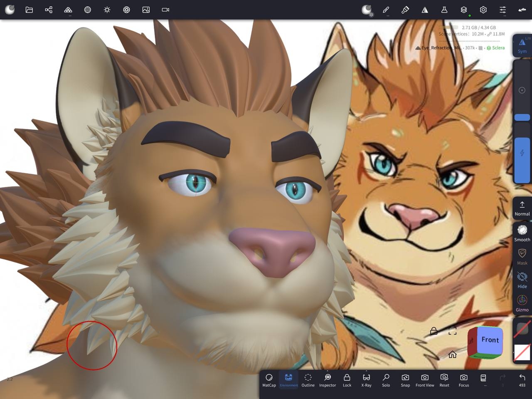Toggle X-Ray view mode

[x=366, y=379]
